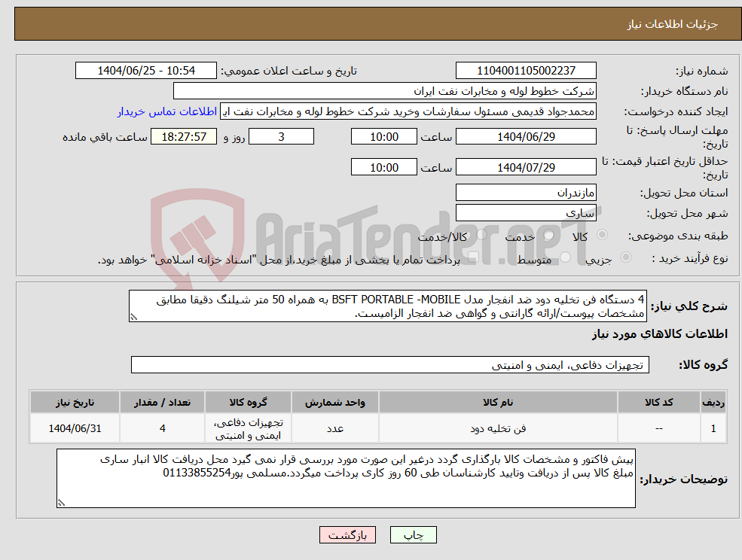Click the price validity time 10:00 field

pos(383,167)
